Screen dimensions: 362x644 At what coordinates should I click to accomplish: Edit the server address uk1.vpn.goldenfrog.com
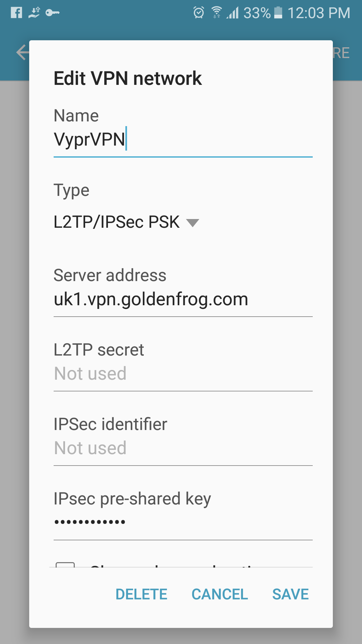pos(183,300)
